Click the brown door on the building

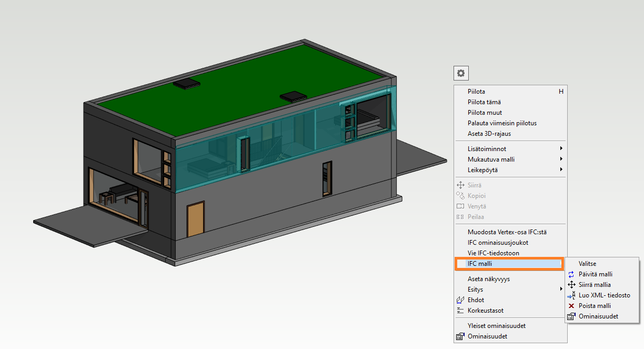pos(195,220)
